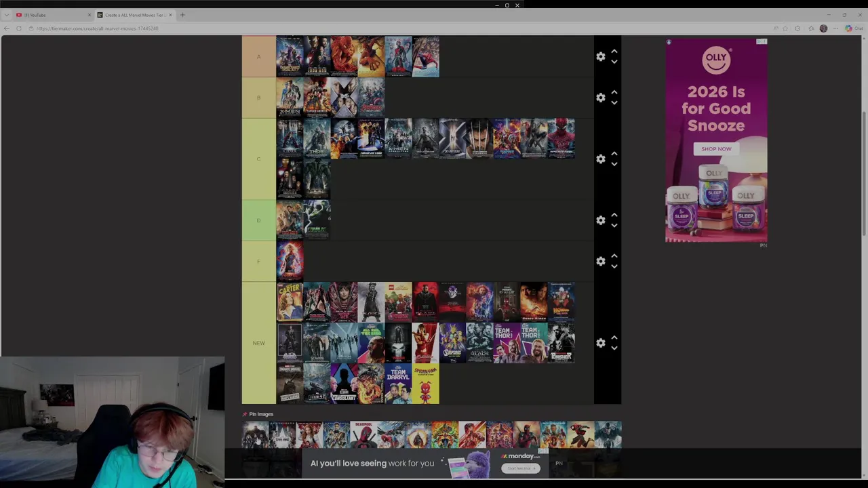Select the Ghost Rider poster in NEW tier
The width and height of the screenshot is (868, 488).
[x=534, y=302]
